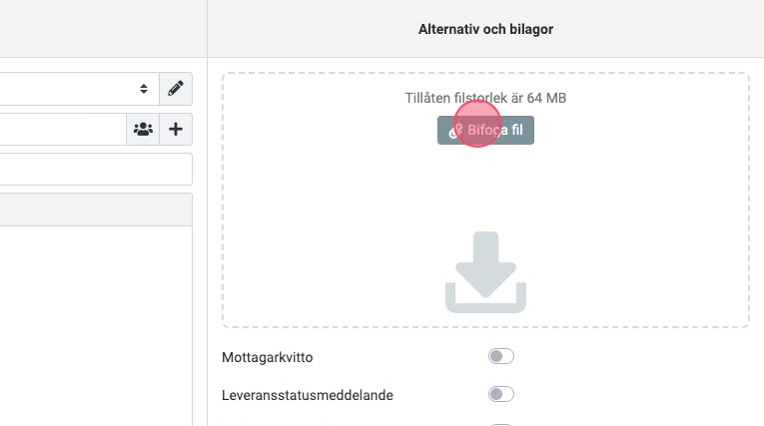Click the Alternativ och bilagor header
Screen dimensions: 764x426
(x=485, y=29)
